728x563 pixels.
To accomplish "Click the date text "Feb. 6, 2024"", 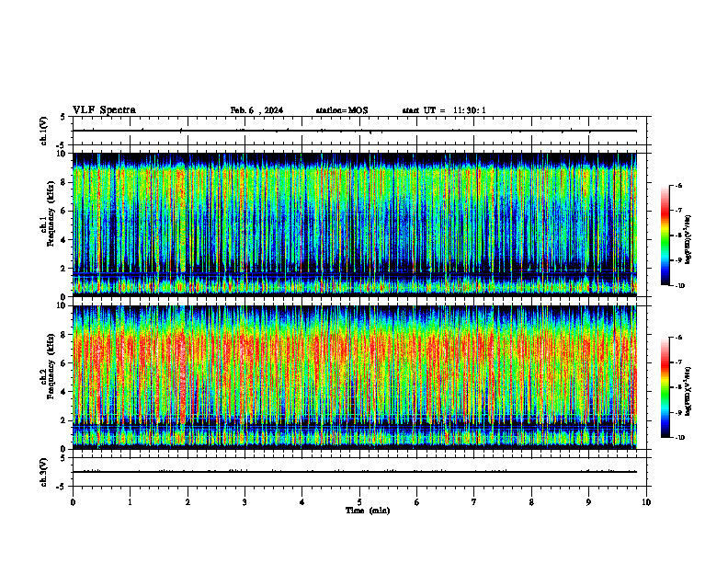I will coord(256,110).
